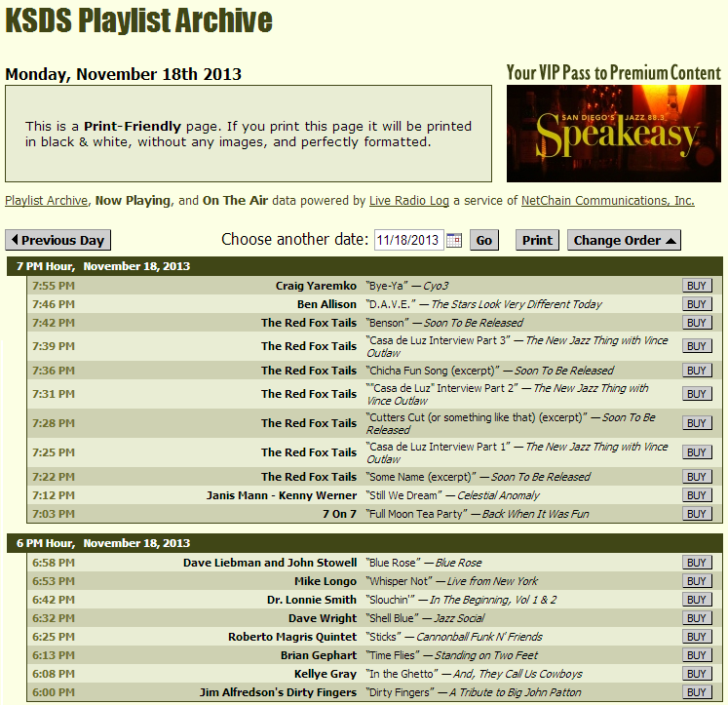Buy "Casa de Luz Interview Part 3"
Screen dimensions: 728x705
tap(697, 346)
